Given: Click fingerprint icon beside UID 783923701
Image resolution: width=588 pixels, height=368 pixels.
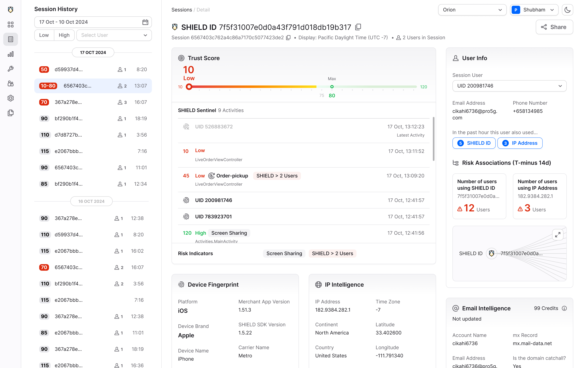Looking at the screenshot, I should click(x=186, y=217).
